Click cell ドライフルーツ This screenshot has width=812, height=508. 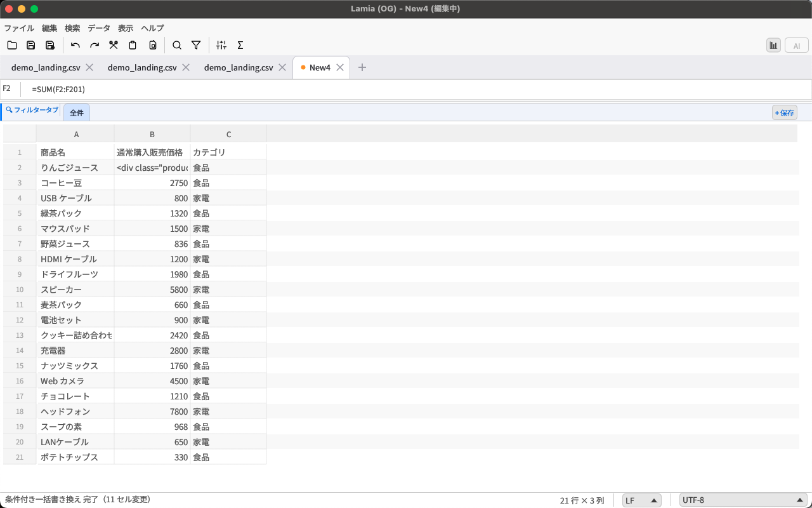(x=75, y=274)
